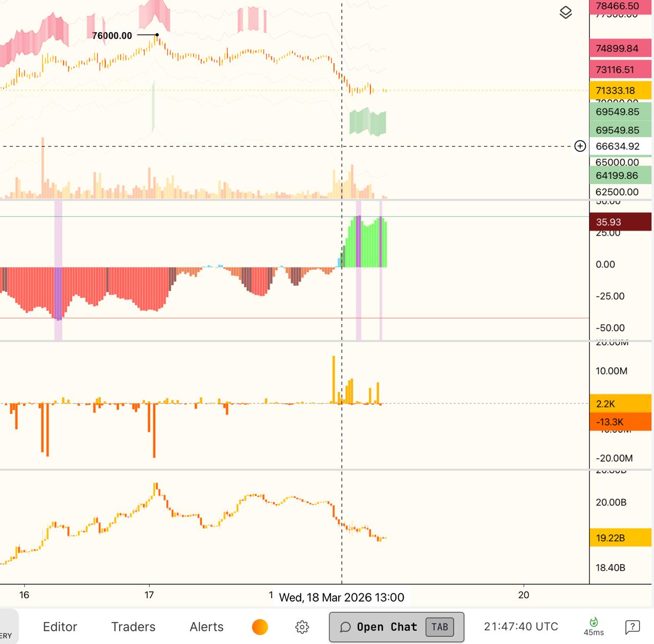Switch to the Editor tab
Screen dimensions: 654x644
(x=60, y=627)
